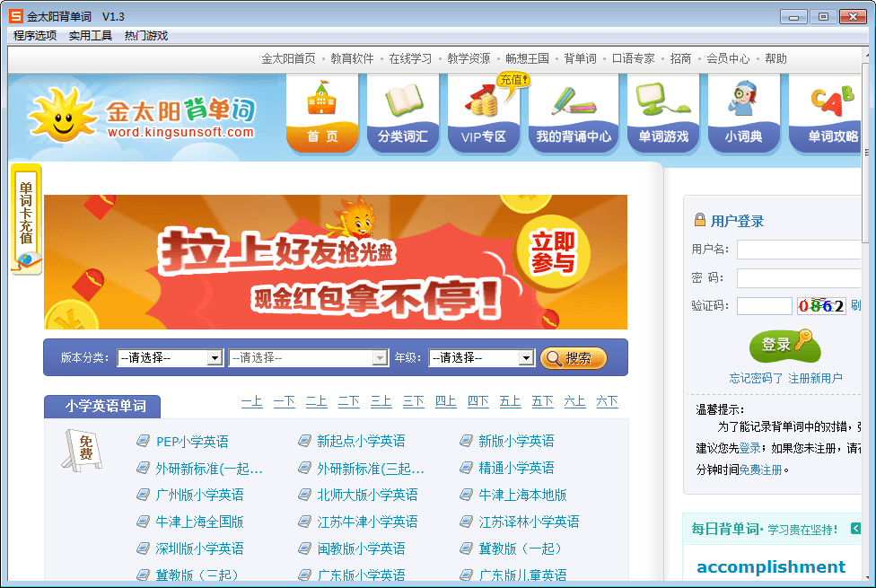This screenshot has height=588, width=876.
Task: Open 教学资源 in top navigation
Action: point(469,58)
